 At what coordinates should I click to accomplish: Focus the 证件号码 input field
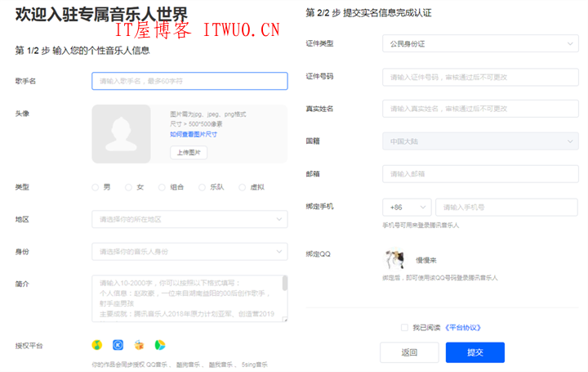point(480,78)
